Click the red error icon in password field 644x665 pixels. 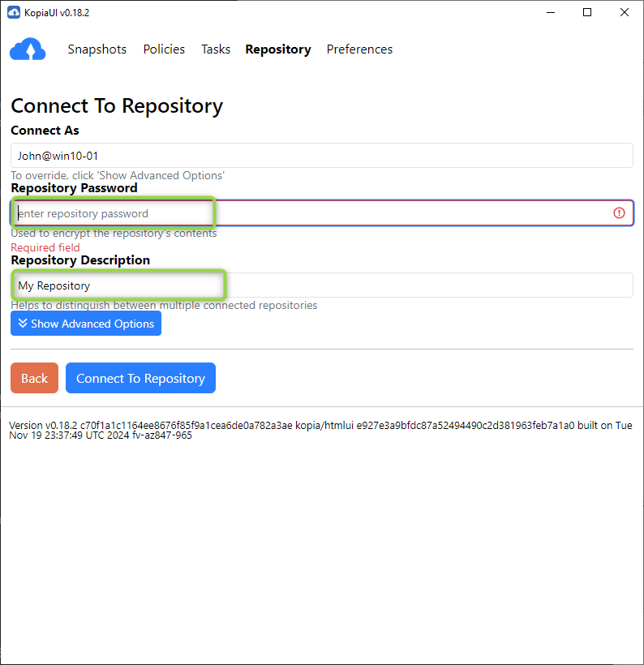tap(619, 213)
